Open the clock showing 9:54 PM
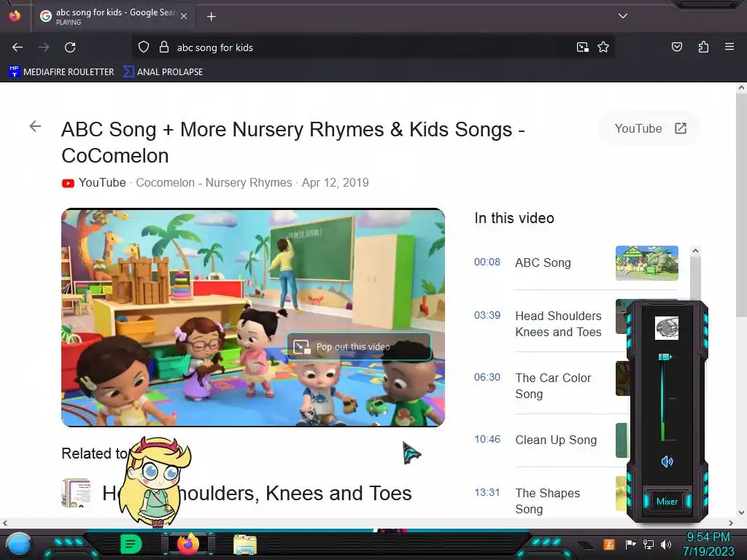This screenshot has height=560, width=747. pyautogui.click(x=708, y=544)
